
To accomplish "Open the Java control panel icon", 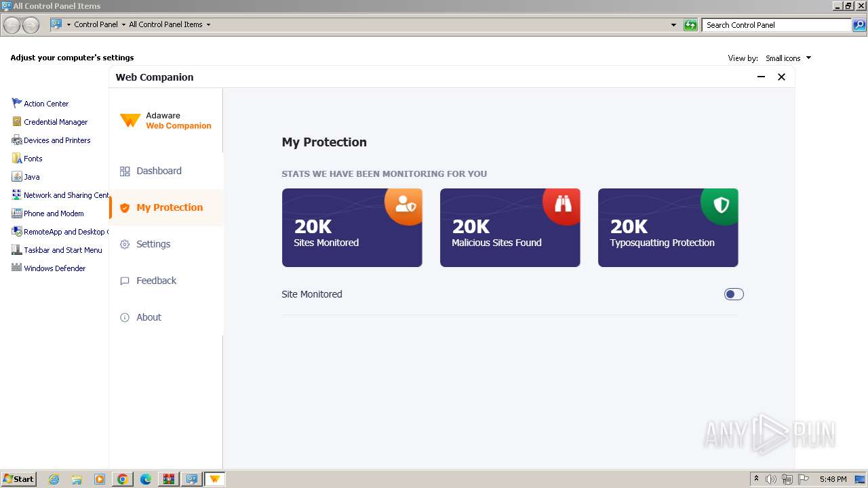I will 17,176.
